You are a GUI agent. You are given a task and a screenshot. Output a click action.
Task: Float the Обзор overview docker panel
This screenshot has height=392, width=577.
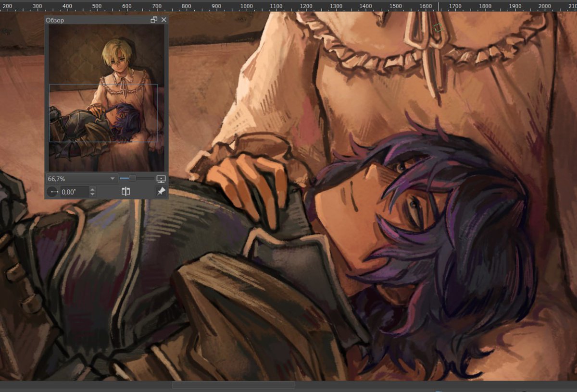tap(154, 20)
